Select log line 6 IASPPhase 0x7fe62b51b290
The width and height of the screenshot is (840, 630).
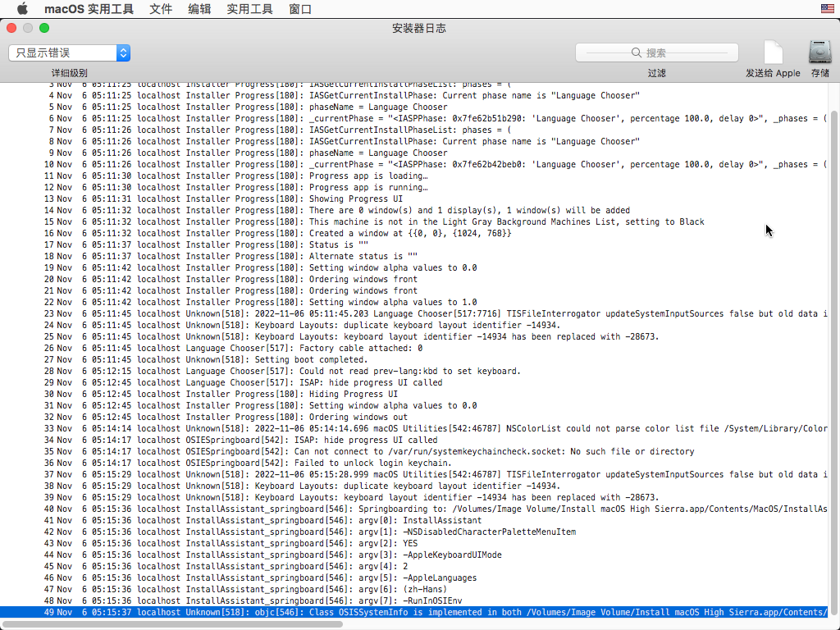(413, 118)
